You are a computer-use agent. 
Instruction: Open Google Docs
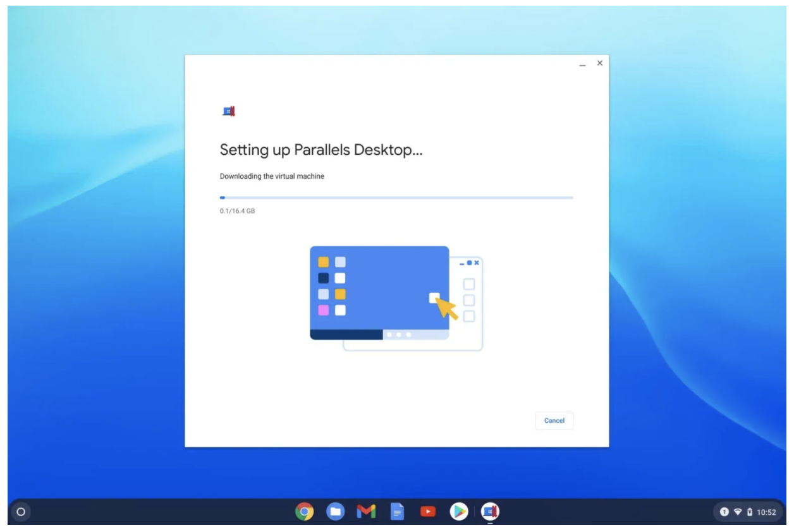(397, 512)
